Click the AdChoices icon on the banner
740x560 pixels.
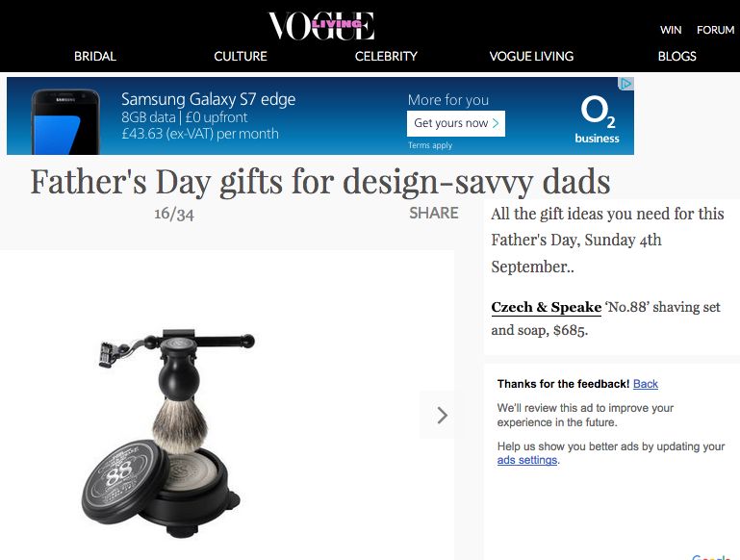(625, 84)
